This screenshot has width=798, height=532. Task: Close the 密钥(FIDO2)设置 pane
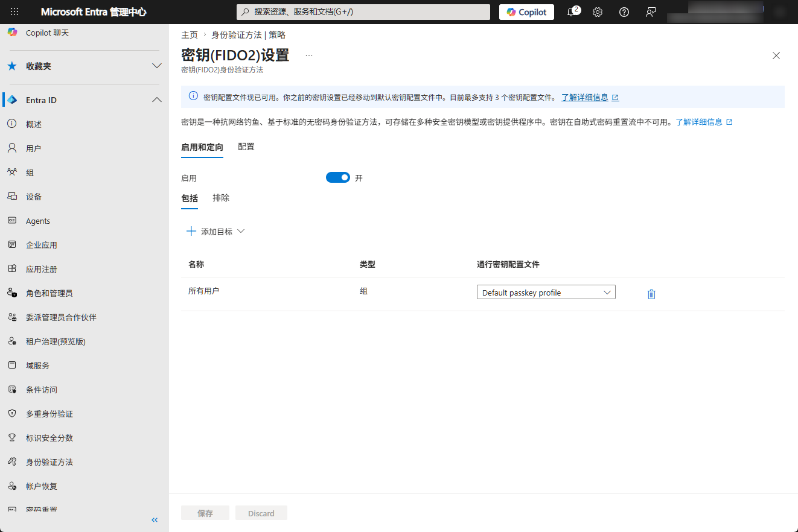click(x=776, y=55)
